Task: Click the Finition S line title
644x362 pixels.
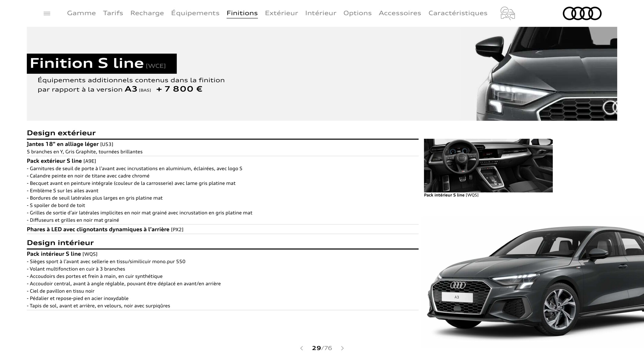Action: [x=87, y=63]
